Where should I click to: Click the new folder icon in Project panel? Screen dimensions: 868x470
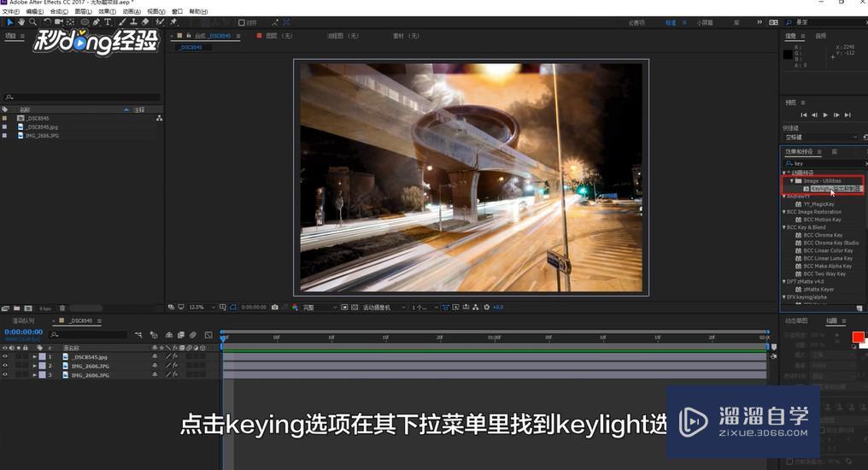click(16, 308)
